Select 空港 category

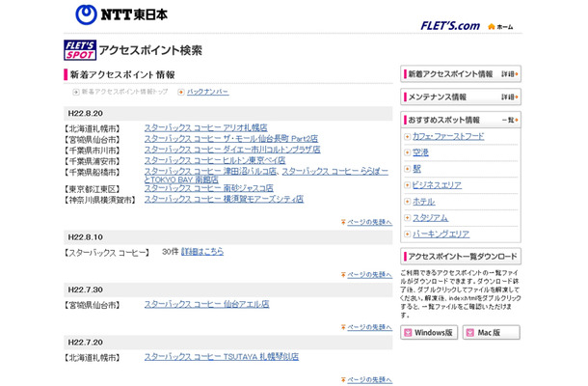[420, 152]
